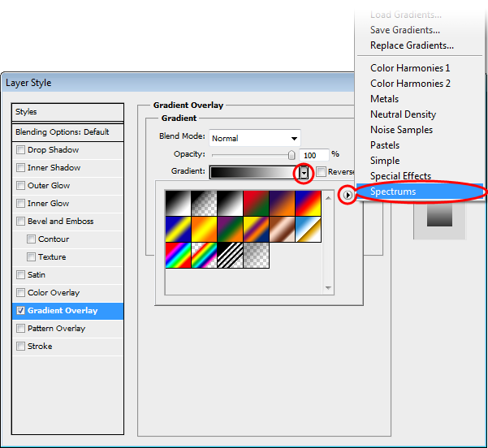Click Replace Gradients menu entry
Viewport: 488px width, 448px height.
pyautogui.click(x=412, y=45)
